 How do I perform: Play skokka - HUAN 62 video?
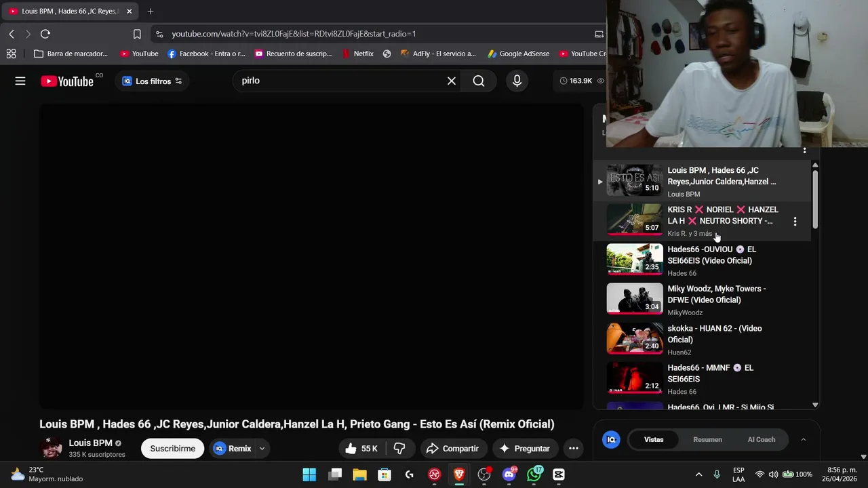coord(702,340)
